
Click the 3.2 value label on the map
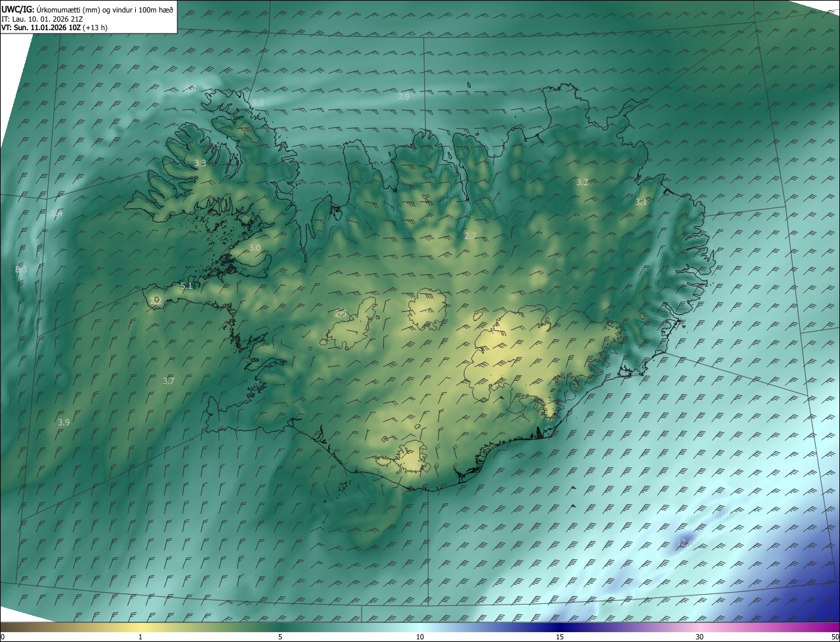click(582, 182)
